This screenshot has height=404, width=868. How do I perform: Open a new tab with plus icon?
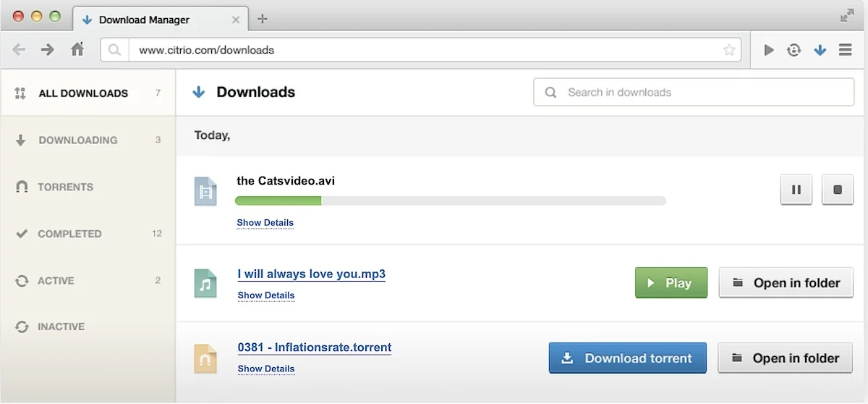point(263,19)
